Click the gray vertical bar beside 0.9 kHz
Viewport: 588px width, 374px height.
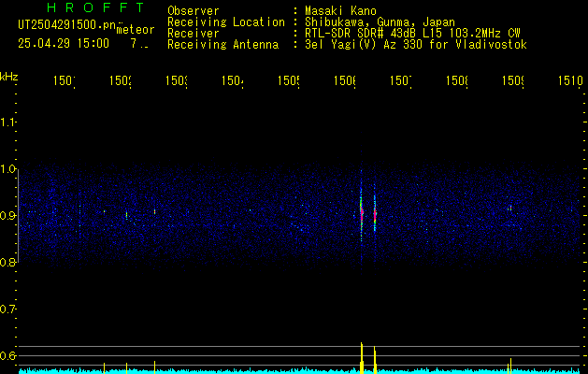point(18,216)
